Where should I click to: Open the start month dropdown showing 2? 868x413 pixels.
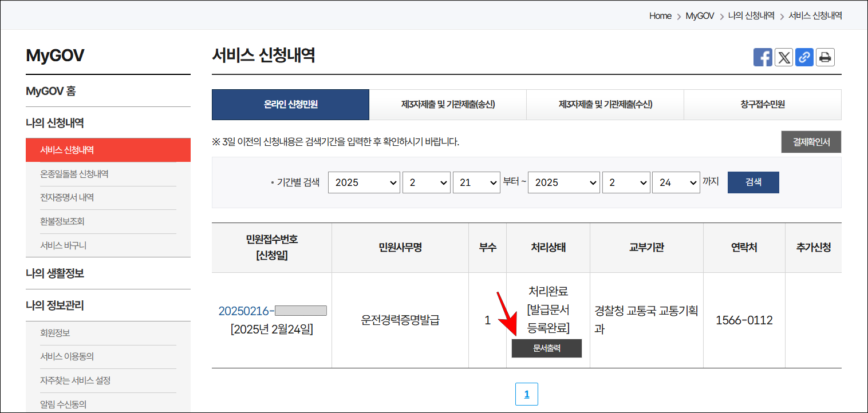click(426, 182)
